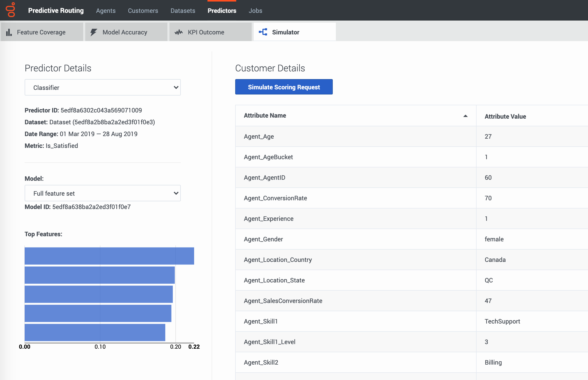Image resolution: width=588 pixels, height=380 pixels.
Task: Click the Billing skill value
Action: click(493, 362)
